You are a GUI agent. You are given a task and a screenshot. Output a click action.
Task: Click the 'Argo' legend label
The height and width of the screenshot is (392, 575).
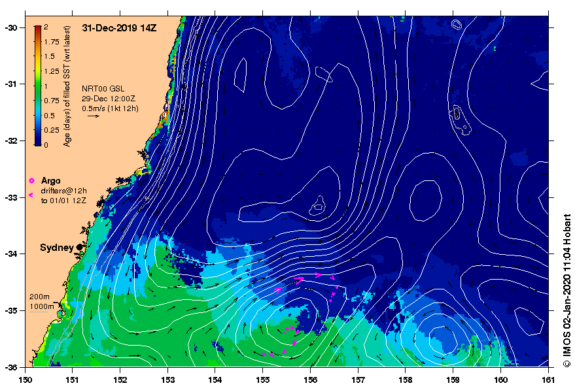coord(50,180)
